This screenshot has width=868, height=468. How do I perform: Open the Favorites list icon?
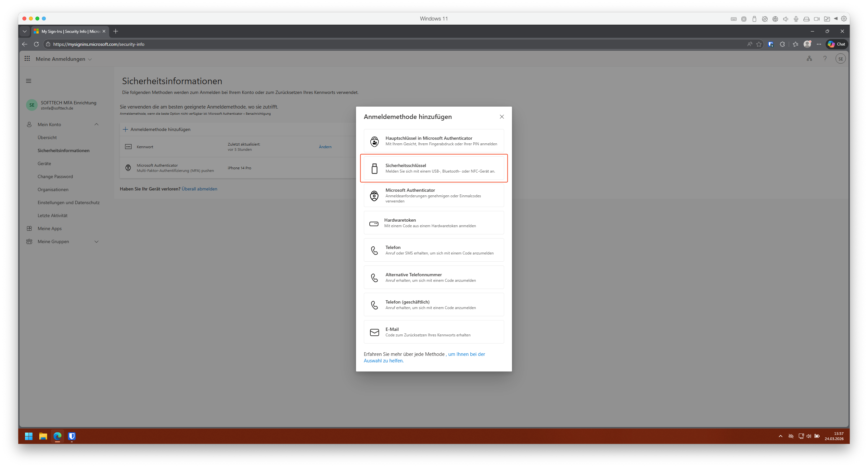796,44
